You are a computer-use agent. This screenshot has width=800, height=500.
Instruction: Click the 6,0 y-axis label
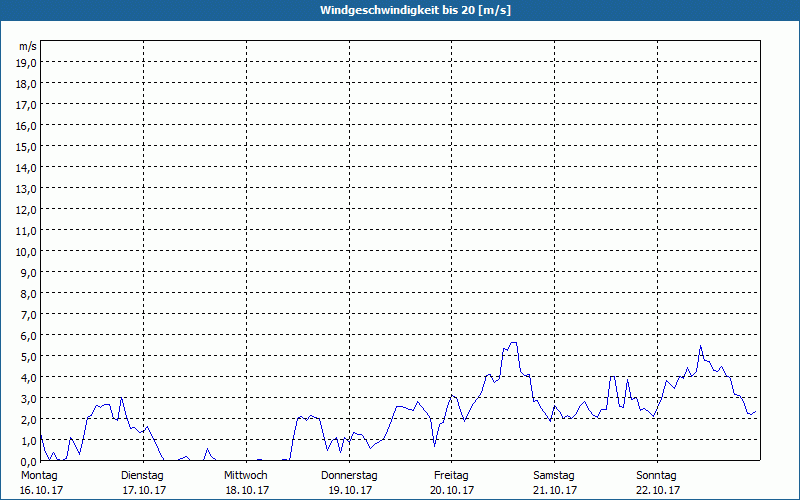29,336
